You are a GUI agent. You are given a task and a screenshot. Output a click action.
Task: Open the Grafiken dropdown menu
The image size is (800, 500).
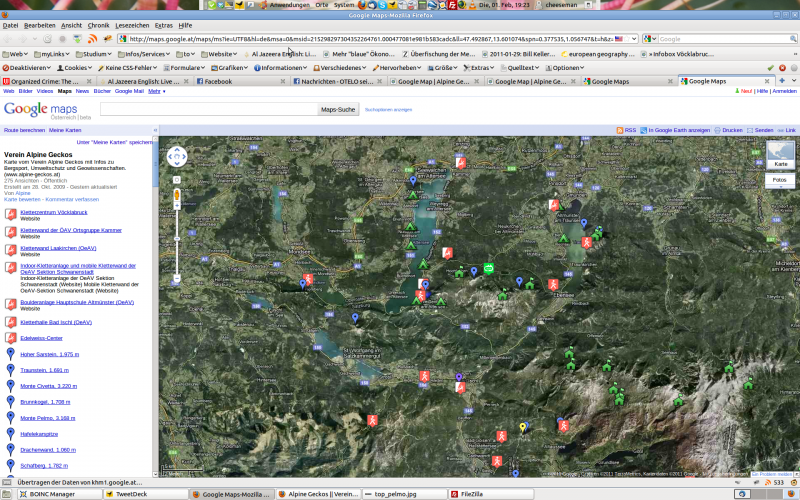231,67
